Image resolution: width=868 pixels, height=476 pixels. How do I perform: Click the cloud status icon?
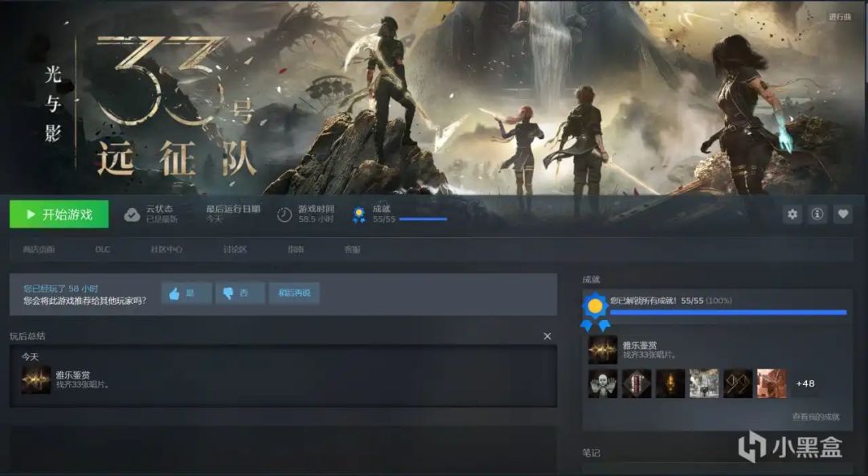click(x=132, y=215)
